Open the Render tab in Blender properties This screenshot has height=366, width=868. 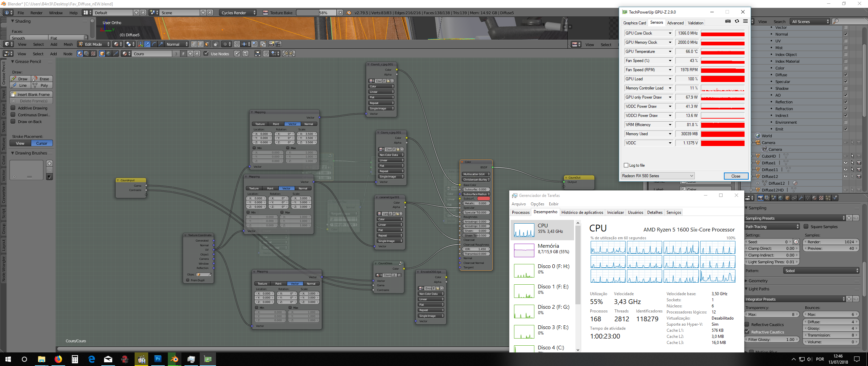pos(761,198)
